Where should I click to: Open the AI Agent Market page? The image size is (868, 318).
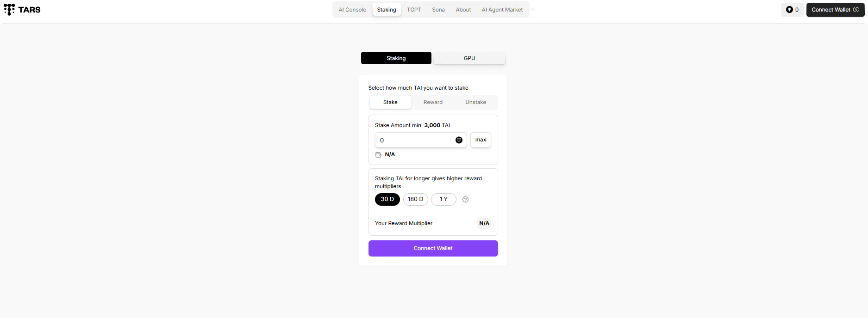pos(502,10)
